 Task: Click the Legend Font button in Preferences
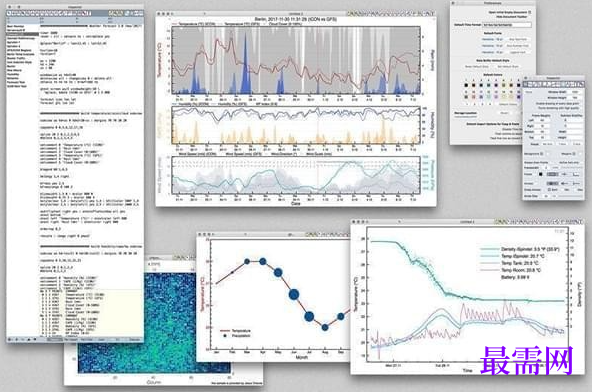pyautogui.click(x=518, y=52)
